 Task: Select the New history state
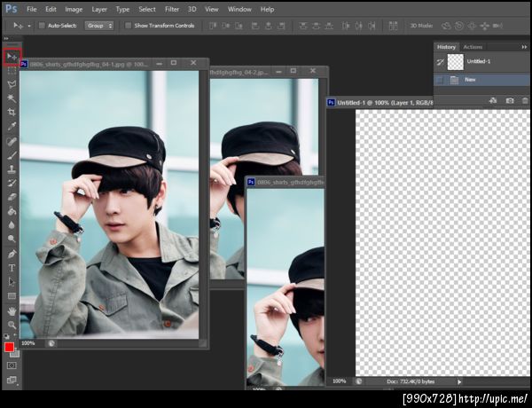[481, 80]
